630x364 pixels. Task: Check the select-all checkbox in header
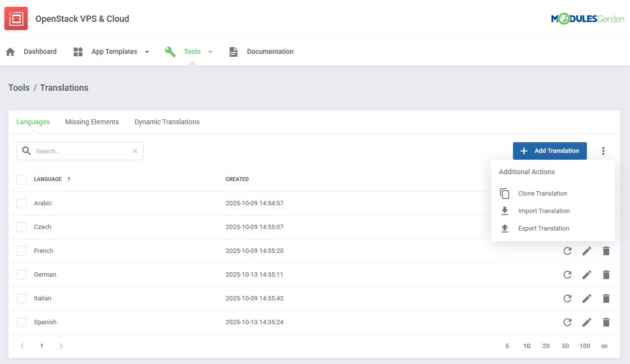[x=21, y=179]
